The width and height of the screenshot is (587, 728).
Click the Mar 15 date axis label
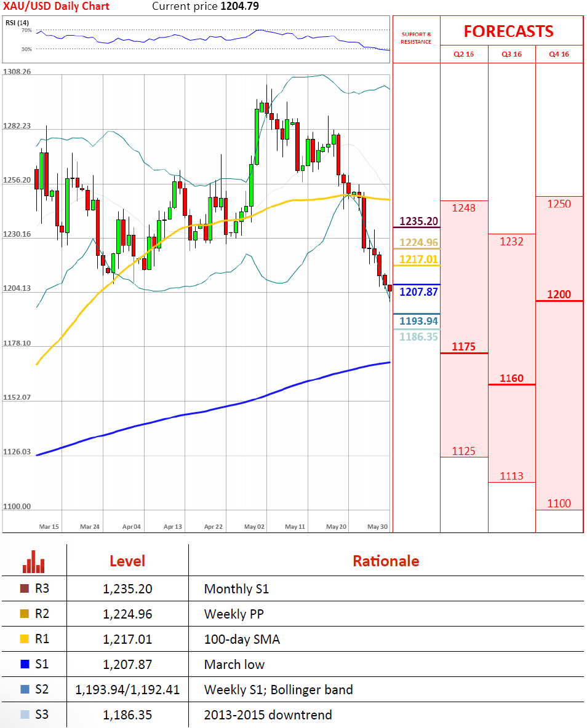49,526
